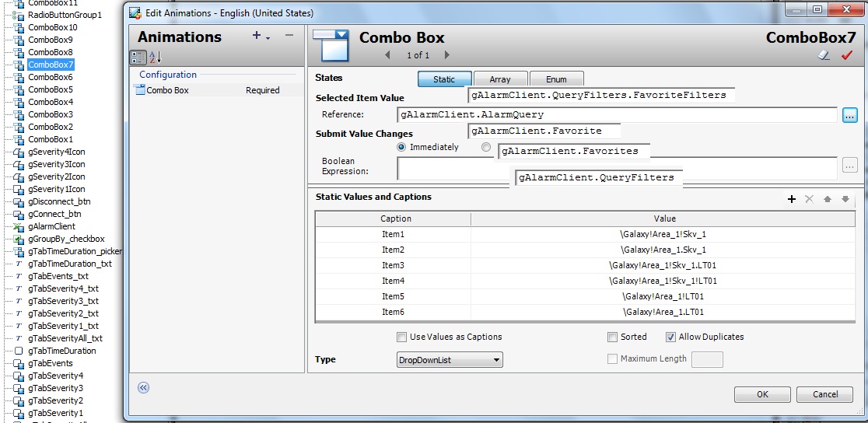Click the eraser clear icon under ComboBox7
This screenshot has height=423, width=868.
[x=824, y=56]
